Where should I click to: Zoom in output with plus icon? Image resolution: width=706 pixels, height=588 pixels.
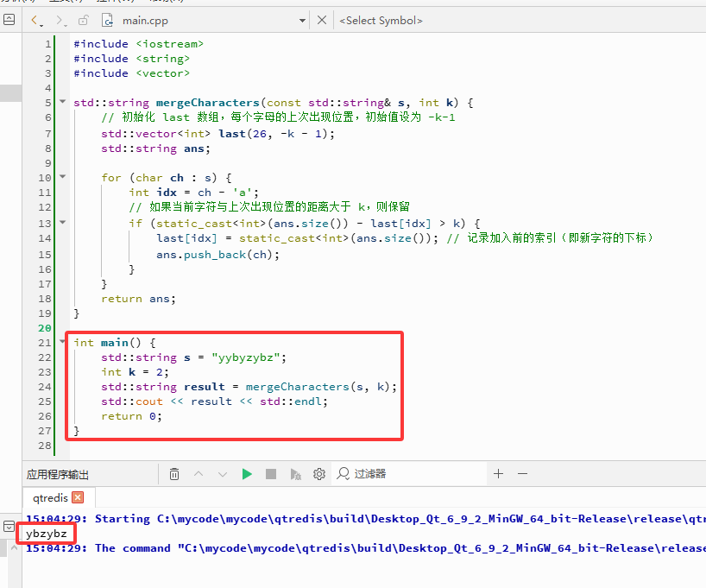point(499,473)
